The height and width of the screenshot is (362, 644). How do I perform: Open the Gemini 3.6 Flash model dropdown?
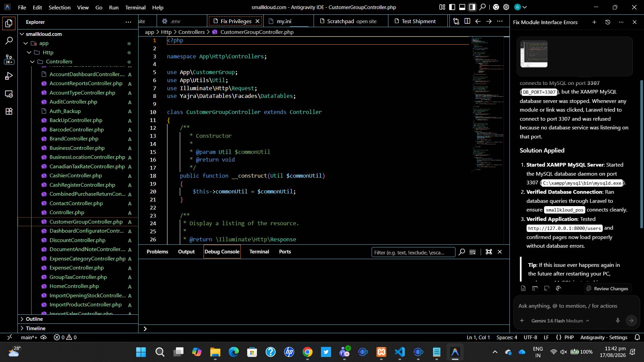pyautogui.click(x=560, y=321)
